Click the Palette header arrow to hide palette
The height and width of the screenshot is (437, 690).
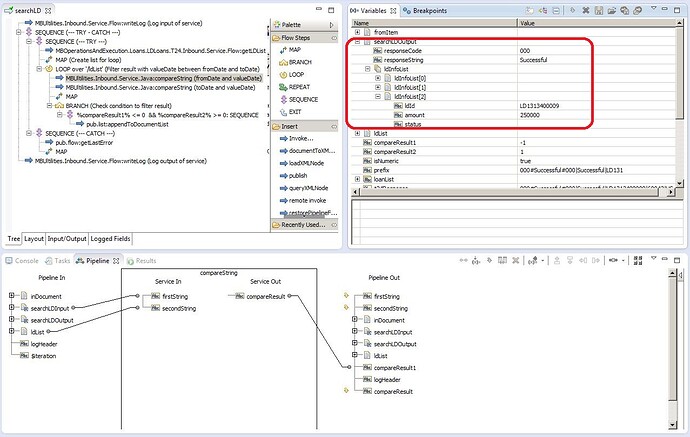(332, 25)
